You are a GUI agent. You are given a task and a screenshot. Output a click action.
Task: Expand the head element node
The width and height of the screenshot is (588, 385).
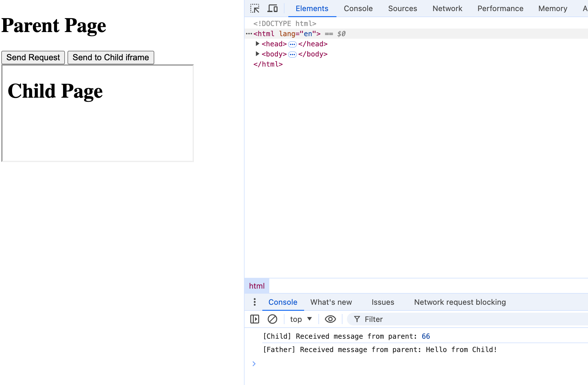coord(257,44)
